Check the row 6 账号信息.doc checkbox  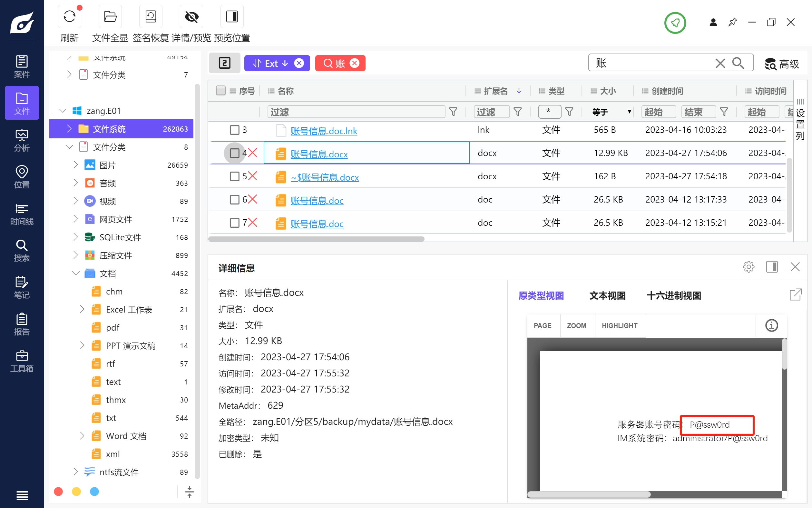pos(234,199)
